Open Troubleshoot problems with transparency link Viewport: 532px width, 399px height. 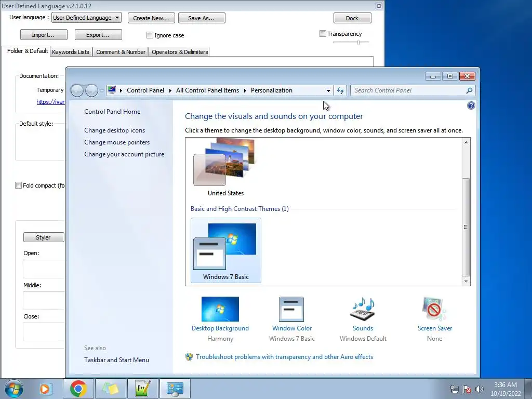(x=284, y=357)
